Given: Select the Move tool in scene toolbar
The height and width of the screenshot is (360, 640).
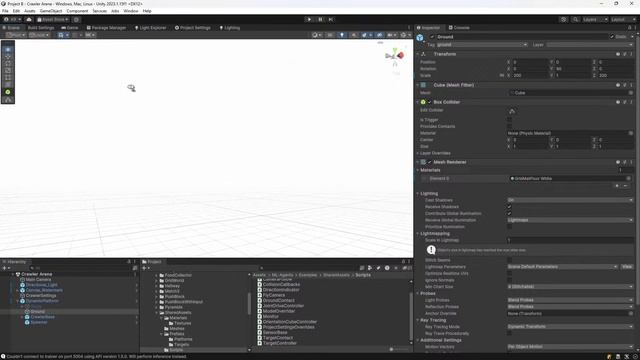Looking at the screenshot, I should (x=8, y=56).
